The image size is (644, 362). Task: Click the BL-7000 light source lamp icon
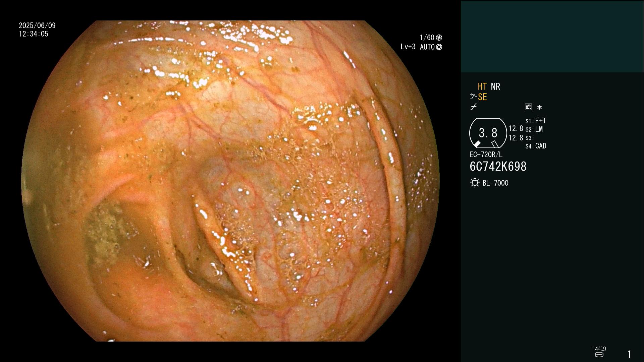click(475, 183)
